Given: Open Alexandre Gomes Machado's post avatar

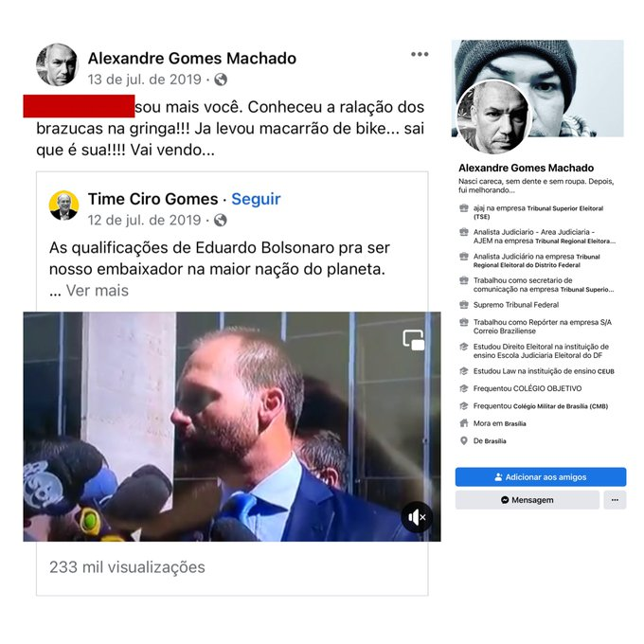Looking at the screenshot, I should (x=57, y=65).
